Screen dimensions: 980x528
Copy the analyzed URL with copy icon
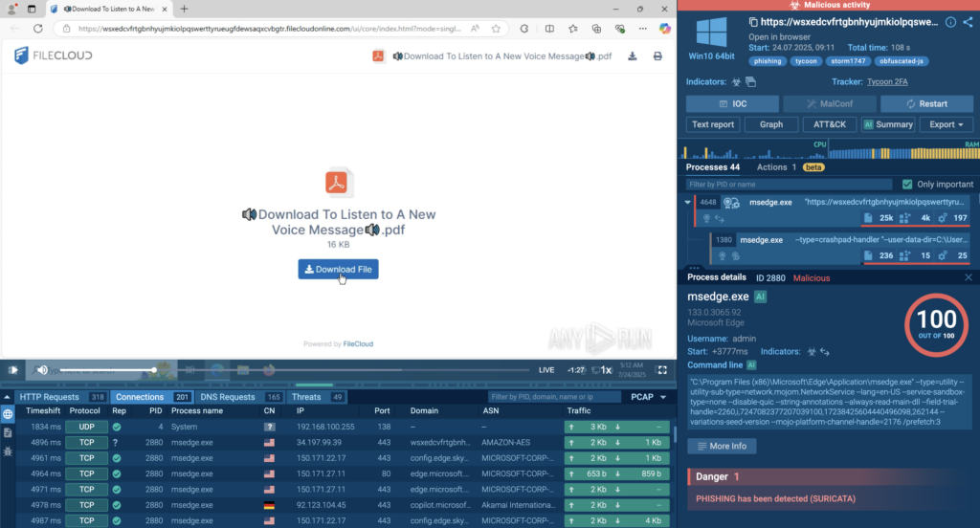(x=754, y=22)
